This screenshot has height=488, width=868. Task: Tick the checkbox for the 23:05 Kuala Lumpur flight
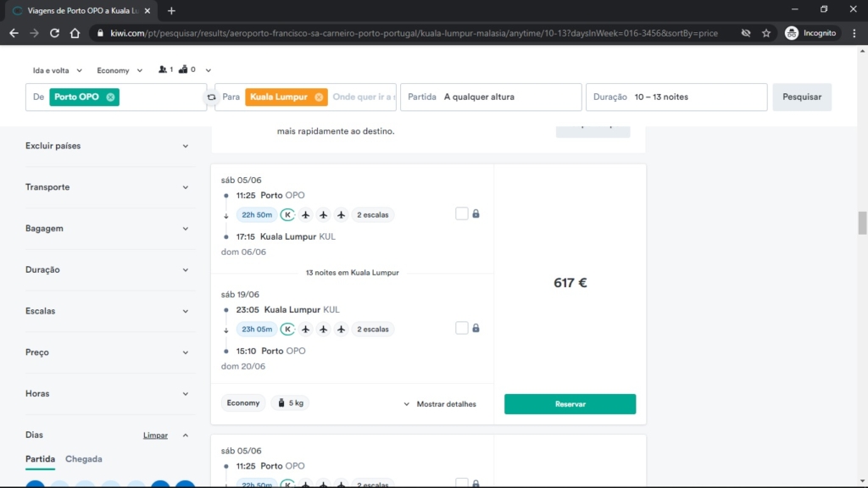coord(462,328)
